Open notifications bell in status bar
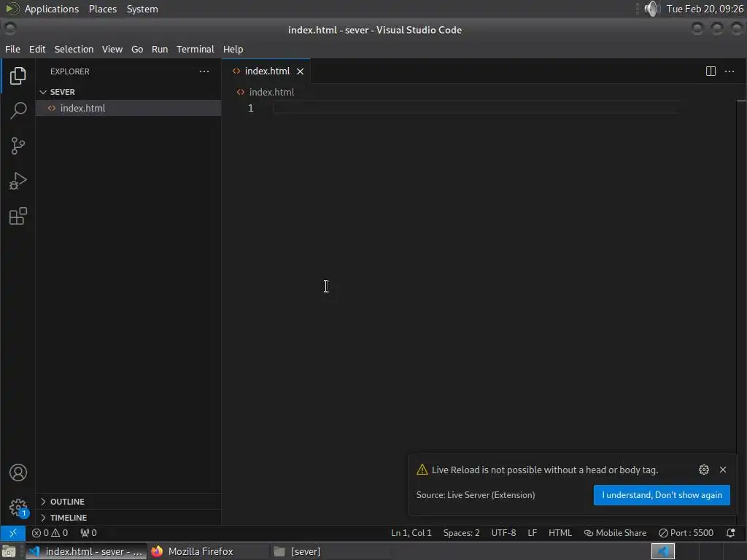Image resolution: width=747 pixels, height=560 pixels. tap(730, 533)
